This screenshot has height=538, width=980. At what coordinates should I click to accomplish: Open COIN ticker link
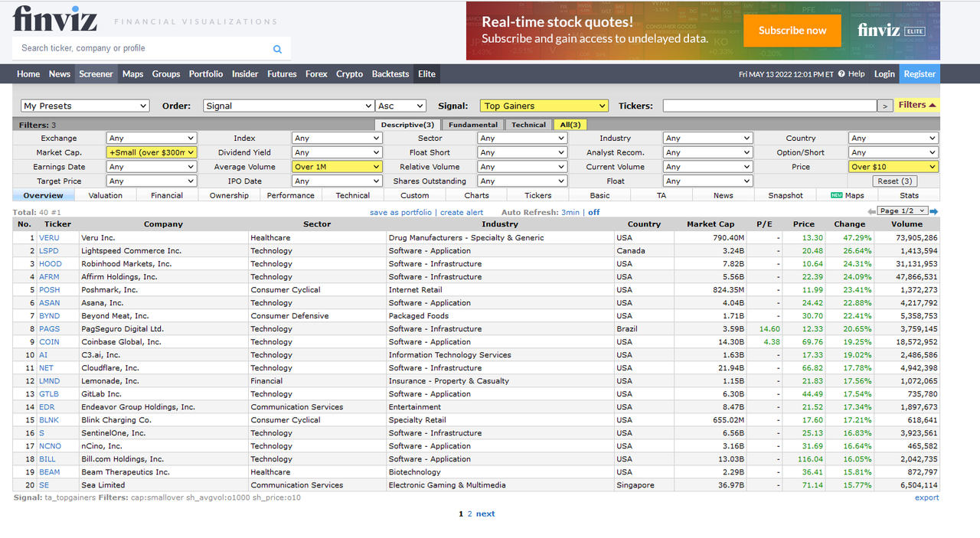(x=49, y=342)
